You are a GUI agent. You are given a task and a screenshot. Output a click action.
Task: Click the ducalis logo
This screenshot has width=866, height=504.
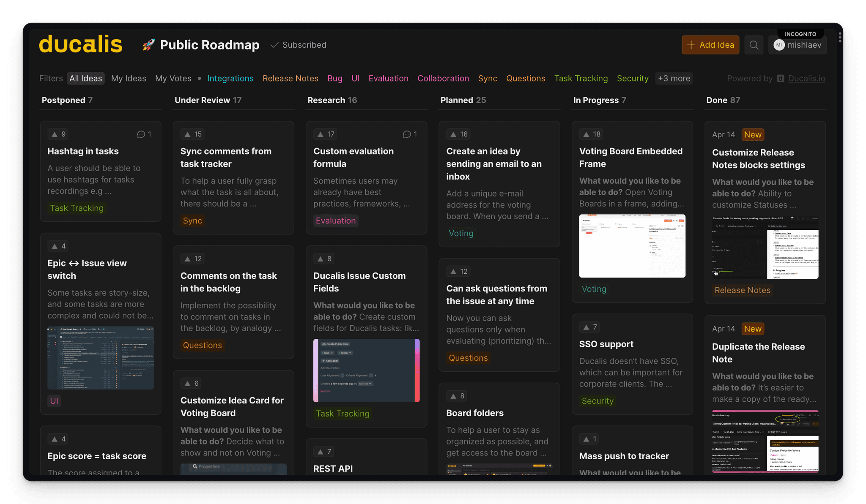80,44
